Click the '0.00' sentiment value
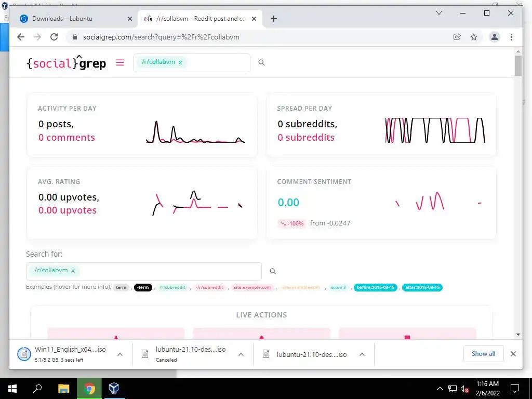532x399 pixels. pos(288,202)
